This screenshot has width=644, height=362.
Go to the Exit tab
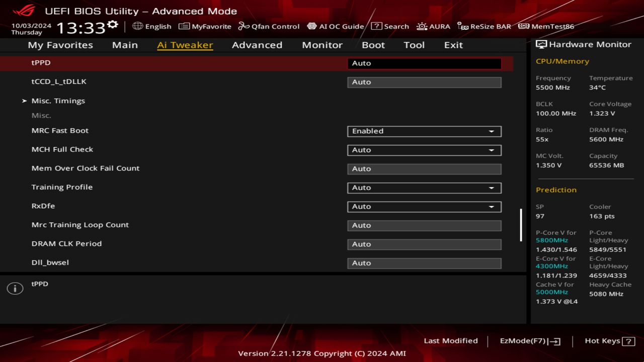coord(453,45)
